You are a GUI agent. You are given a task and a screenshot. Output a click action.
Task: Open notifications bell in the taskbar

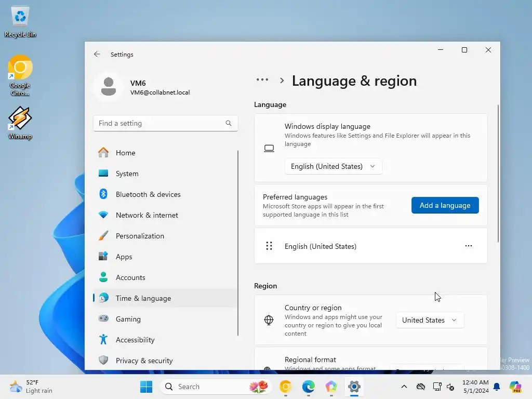(x=497, y=387)
